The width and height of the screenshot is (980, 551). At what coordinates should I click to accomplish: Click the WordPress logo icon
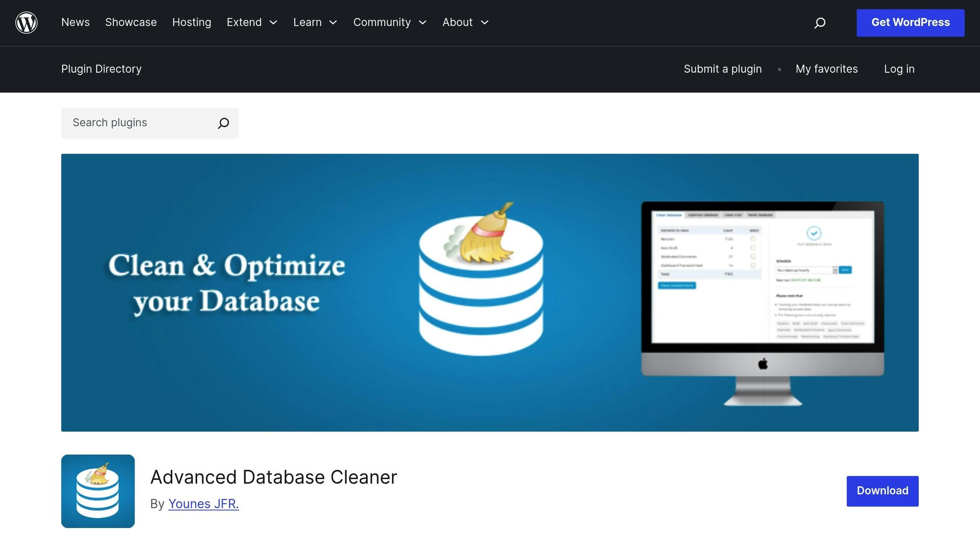(x=26, y=22)
